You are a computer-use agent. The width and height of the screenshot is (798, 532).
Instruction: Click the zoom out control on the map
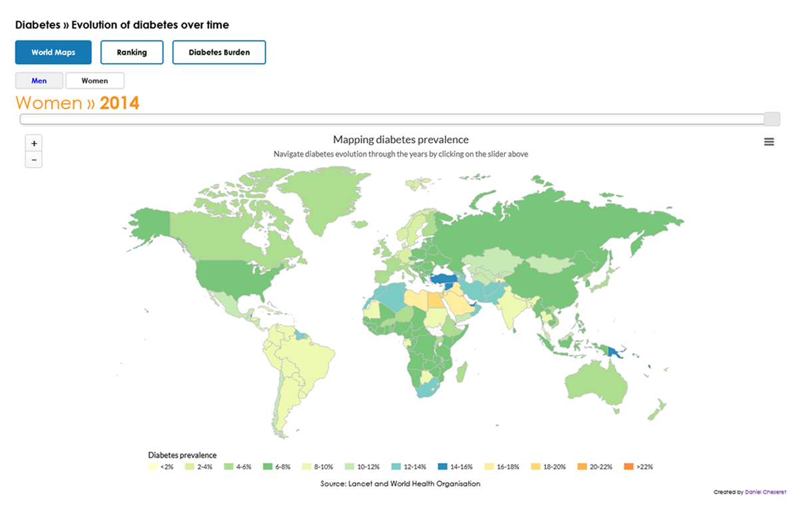click(33, 159)
